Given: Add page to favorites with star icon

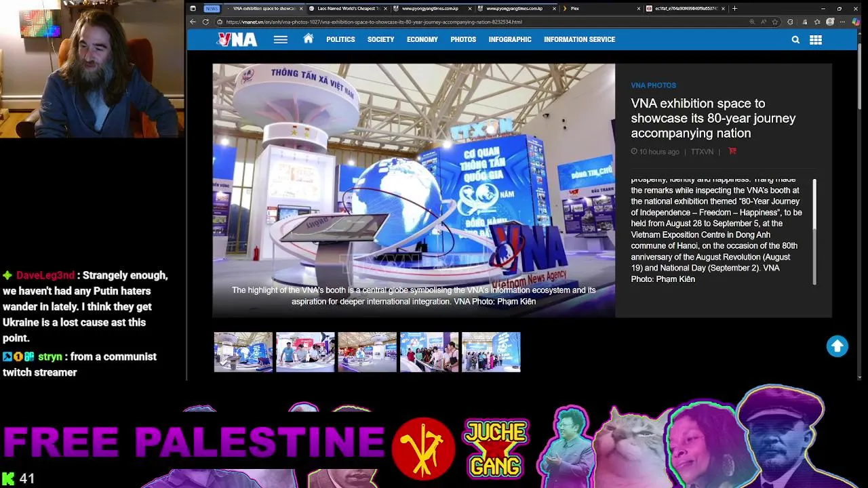Looking at the screenshot, I should (x=775, y=22).
